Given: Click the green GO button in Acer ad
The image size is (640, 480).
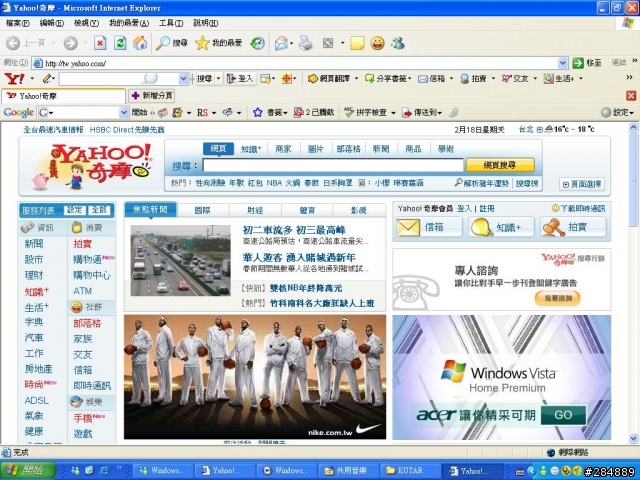Looking at the screenshot, I should [563, 415].
